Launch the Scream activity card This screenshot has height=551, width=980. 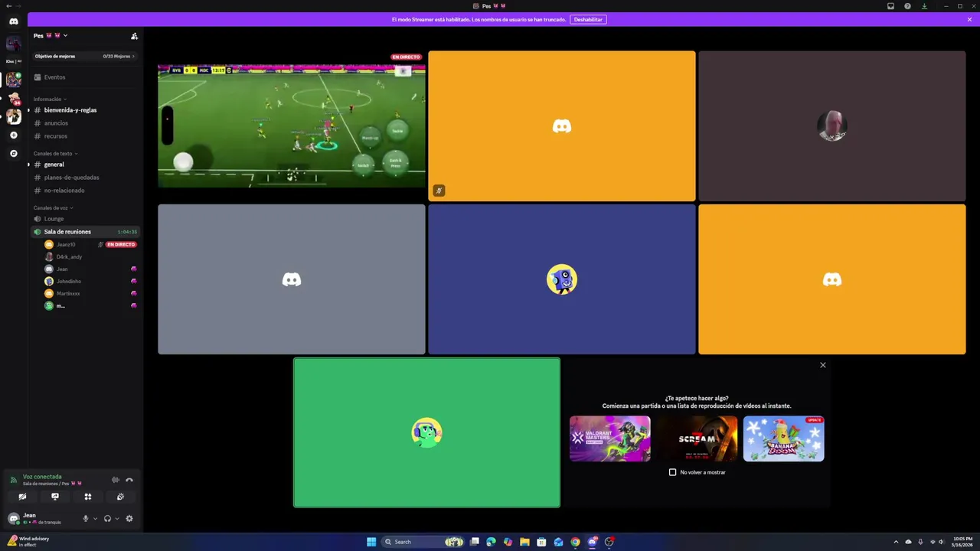point(697,439)
